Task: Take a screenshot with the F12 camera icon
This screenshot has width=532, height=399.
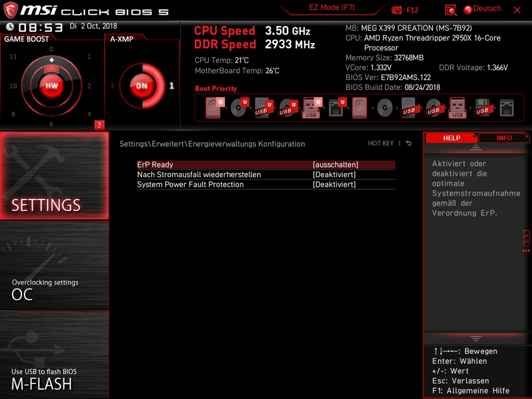Action: 396,10
